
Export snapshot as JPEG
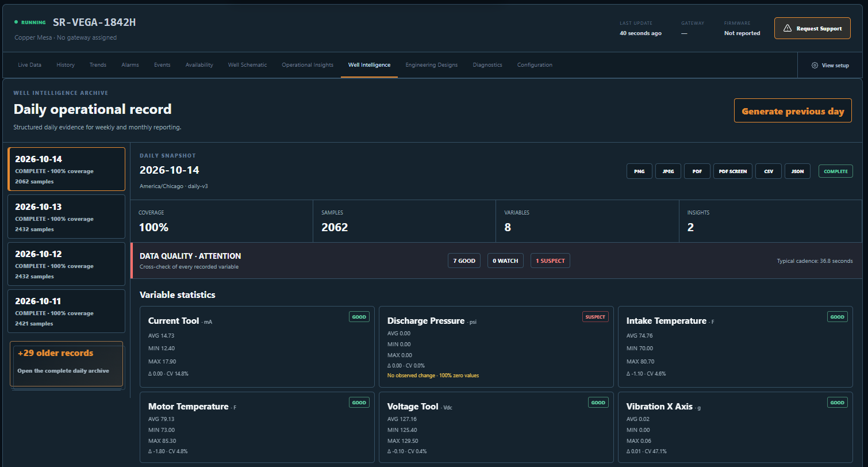668,171
